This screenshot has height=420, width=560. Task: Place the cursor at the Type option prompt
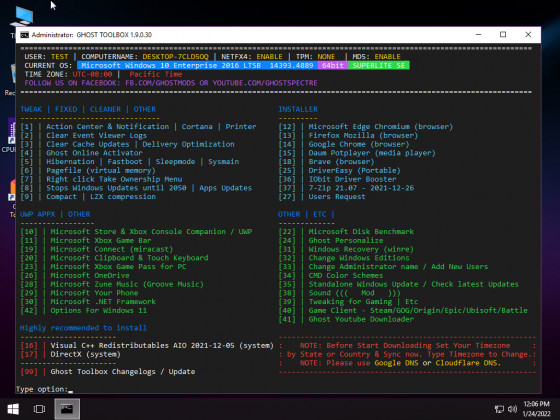click(71, 389)
